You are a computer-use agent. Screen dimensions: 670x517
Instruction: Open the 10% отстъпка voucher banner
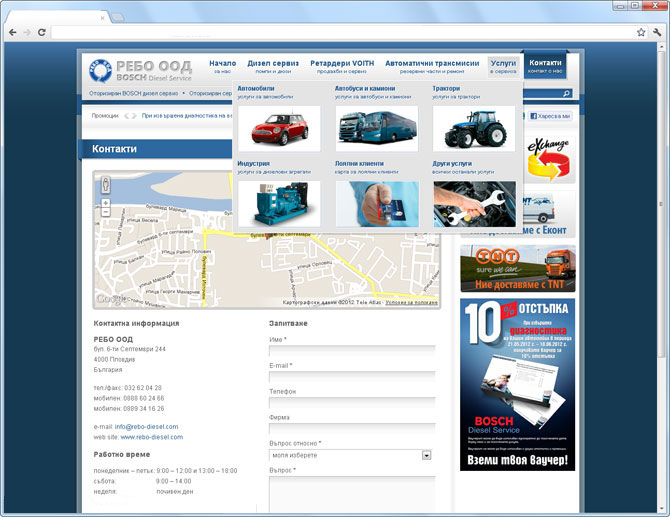point(517,385)
